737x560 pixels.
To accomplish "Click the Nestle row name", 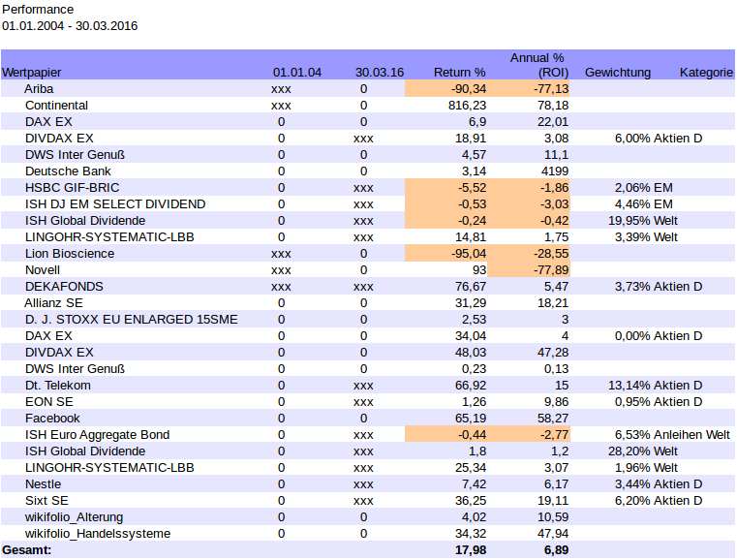I will (x=44, y=483).
